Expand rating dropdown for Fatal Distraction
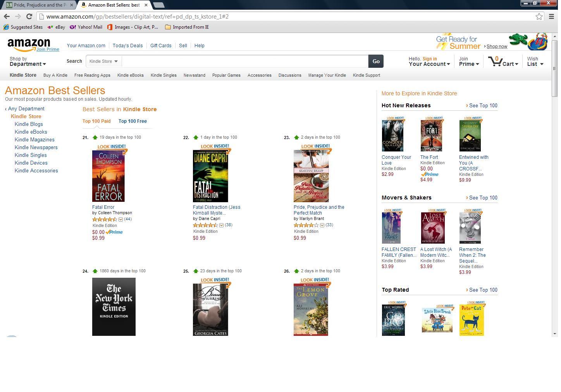561x392 pixels. click(221, 225)
